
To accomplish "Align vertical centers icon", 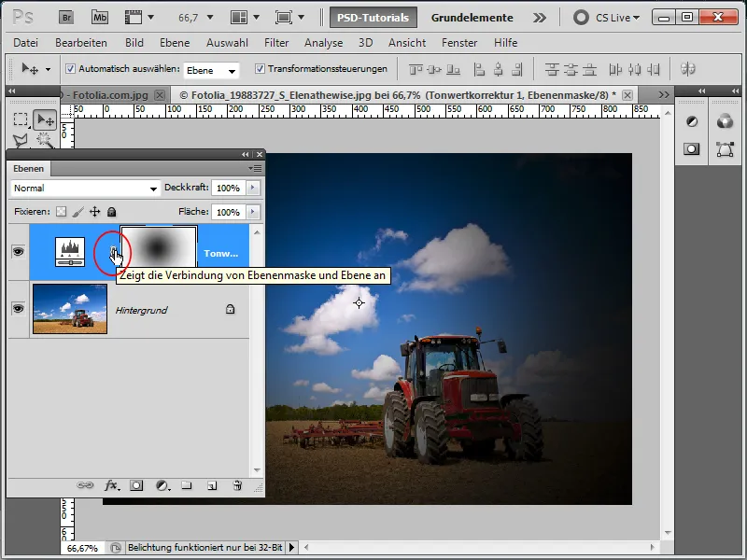I will [434, 70].
